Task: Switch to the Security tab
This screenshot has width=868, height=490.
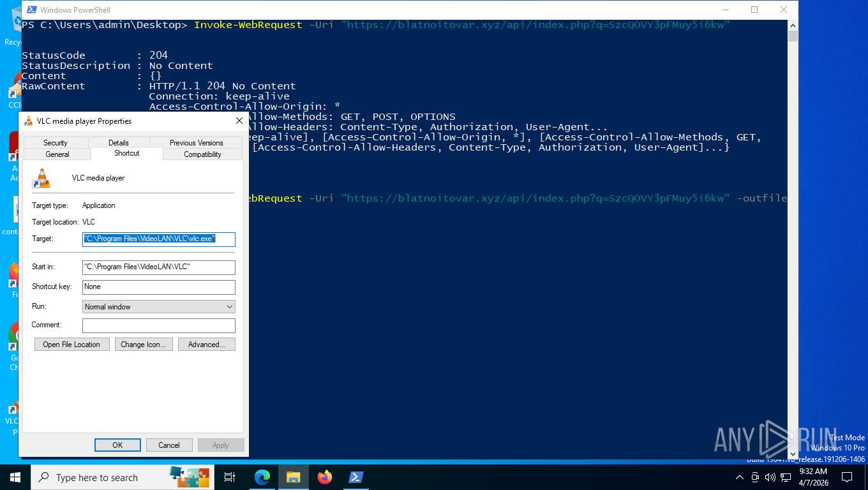Action: [x=56, y=142]
